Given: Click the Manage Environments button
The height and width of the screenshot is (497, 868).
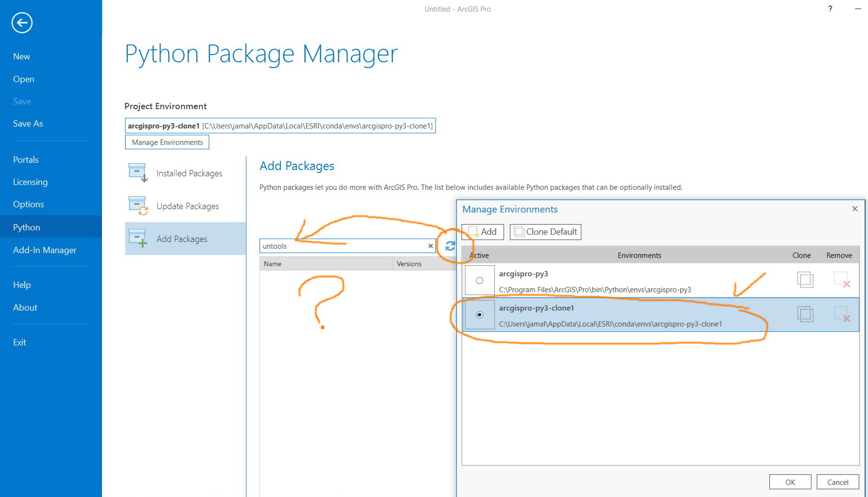Looking at the screenshot, I should (x=167, y=142).
